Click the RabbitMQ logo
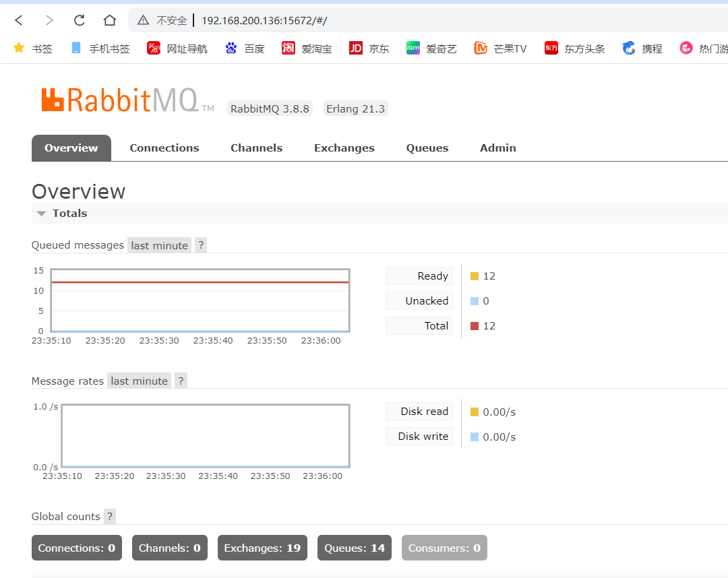 (x=127, y=100)
